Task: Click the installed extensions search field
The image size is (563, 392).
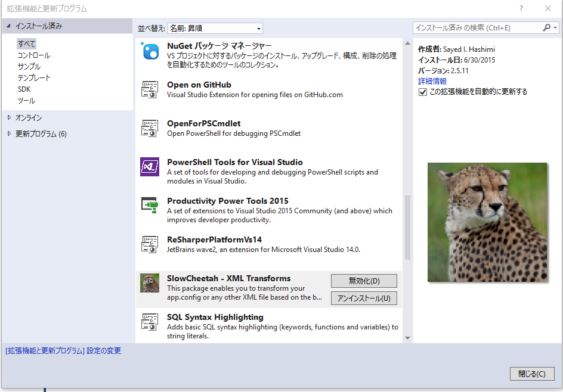Action: click(478, 27)
